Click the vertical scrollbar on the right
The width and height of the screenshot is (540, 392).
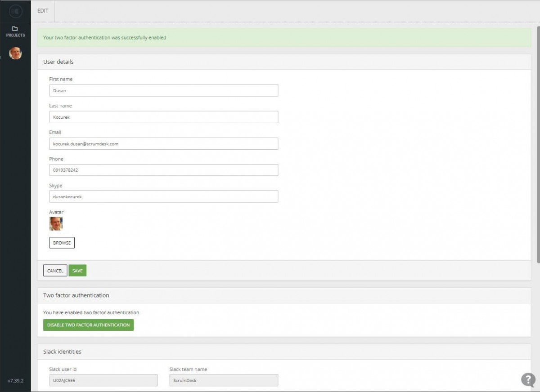538,144
